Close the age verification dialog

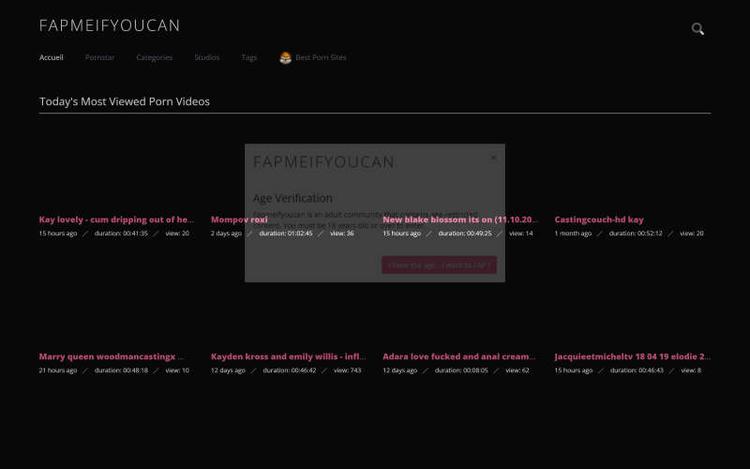(x=493, y=157)
